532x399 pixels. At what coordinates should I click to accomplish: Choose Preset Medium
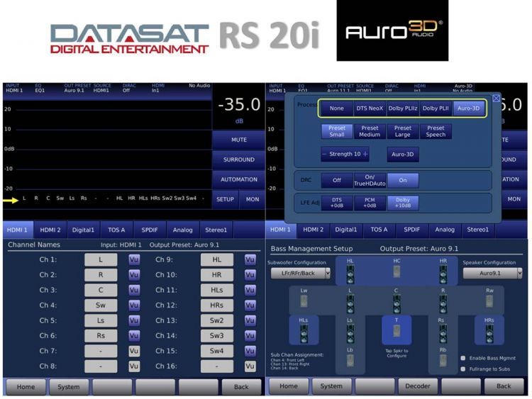coord(370,131)
